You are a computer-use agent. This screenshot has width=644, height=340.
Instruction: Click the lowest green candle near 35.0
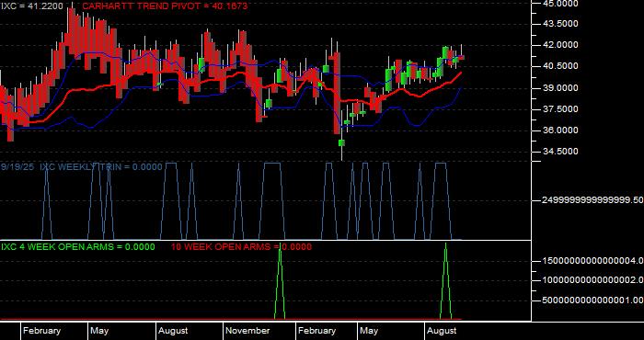coord(341,142)
